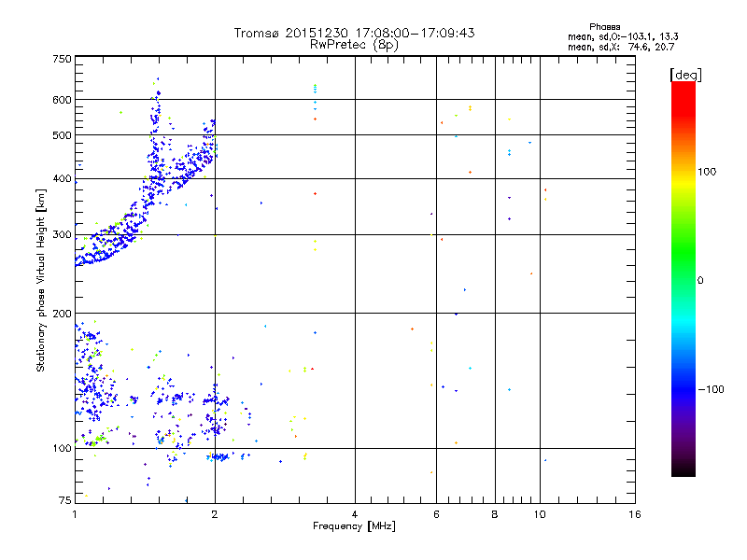This screenshot has height=560, width=747.
Task: Click the '500' height axis tick label
Action: tap(62, 135)
